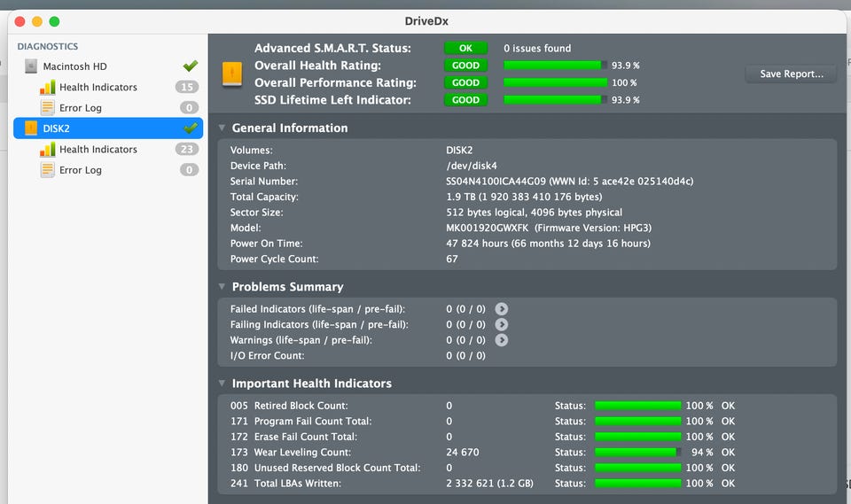
Task: Click the Total Capacity value 1.9 TB
Action: (x=524, y=197)
